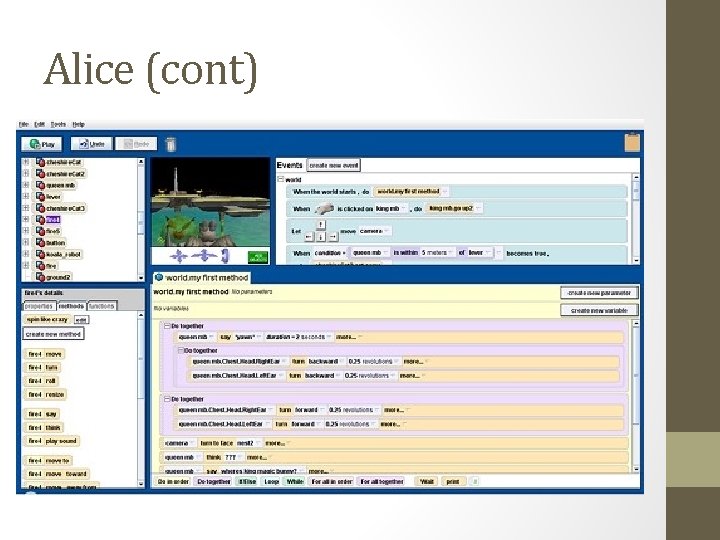720x540 pixels.
Task: Open the Edit menu
Action: point(40,124)
